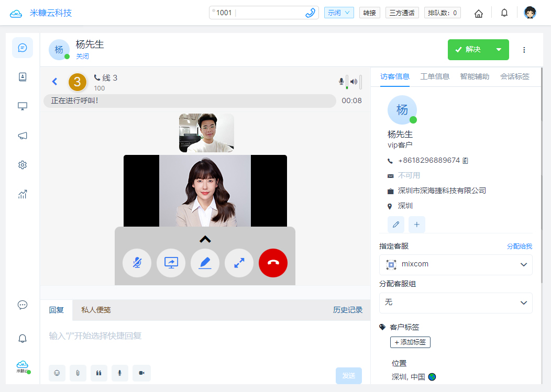Image resolution: width=551 pixels, height=392 pixels.
Task: Open the emoji picker in the reply box
Action: (x=57, y=373)
